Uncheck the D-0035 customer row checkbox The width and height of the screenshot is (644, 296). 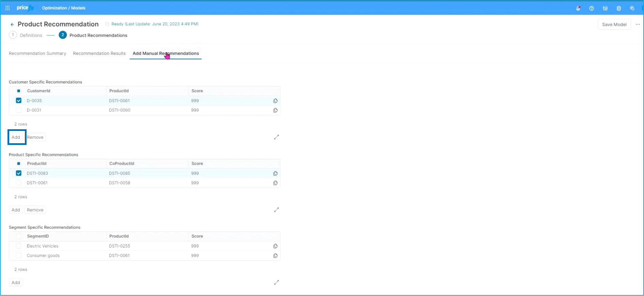click(19, 101)
